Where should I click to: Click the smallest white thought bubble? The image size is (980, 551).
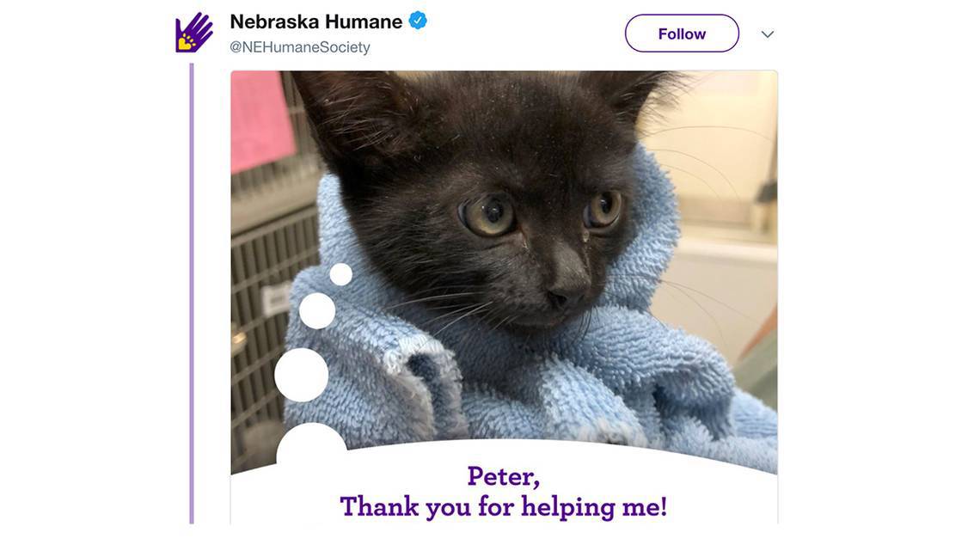(x=340, y=274)
